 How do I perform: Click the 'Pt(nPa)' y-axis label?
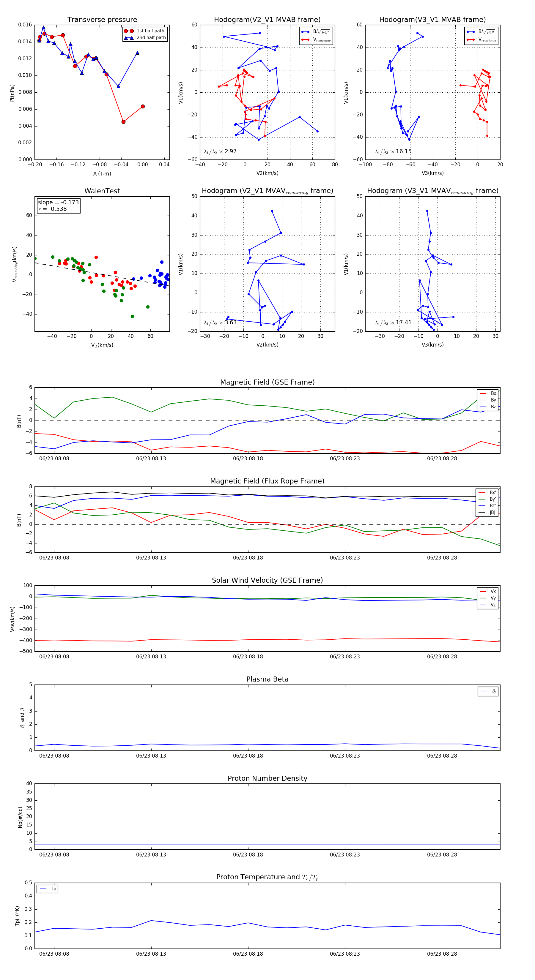click(x=12, y=92)
